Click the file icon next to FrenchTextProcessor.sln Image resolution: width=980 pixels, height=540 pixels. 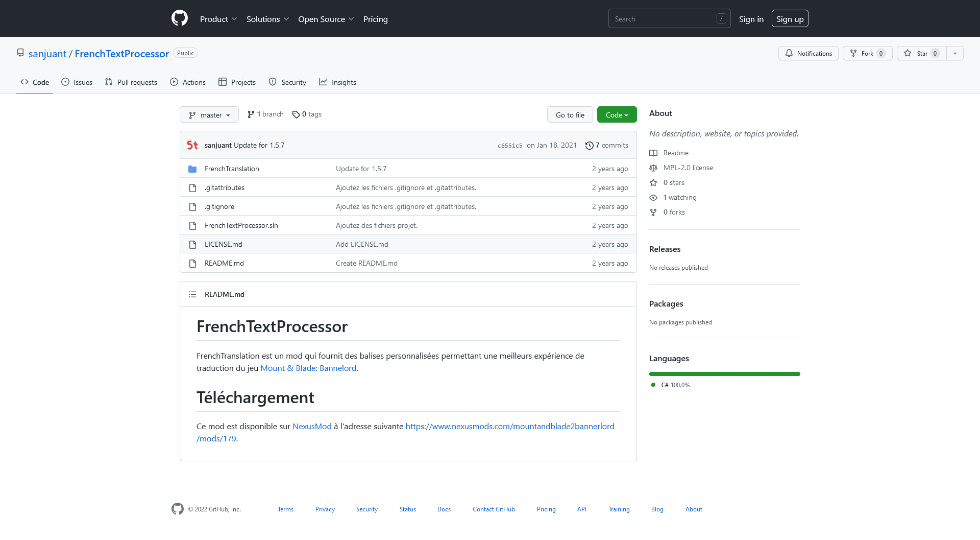pyautogui.click(x=192, y=225)
